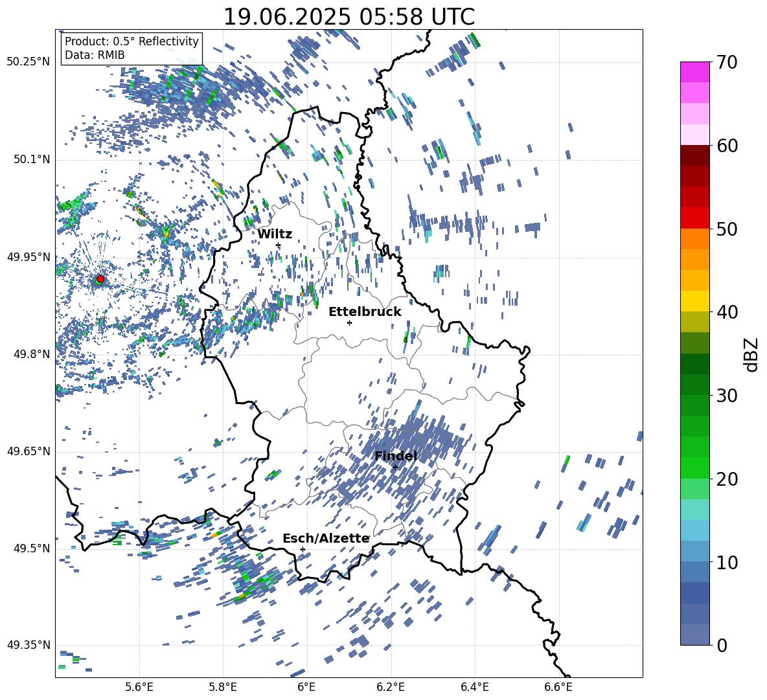The height and width of the screenshot is (700, 767).
Task: Click the Findel station cross marker
Action: coord(395,467)
